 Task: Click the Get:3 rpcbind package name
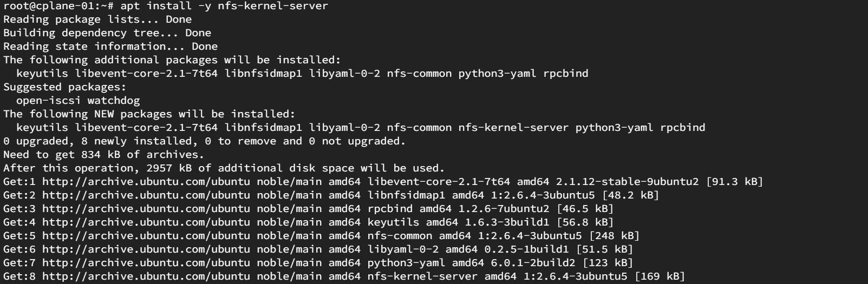[390, 209]
